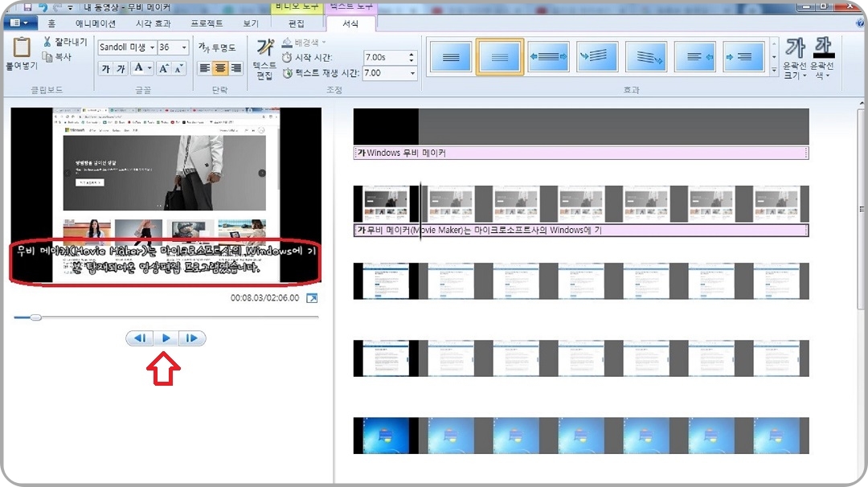
Task: Select the highlighted fade text effect
Action: pos(499,56)
